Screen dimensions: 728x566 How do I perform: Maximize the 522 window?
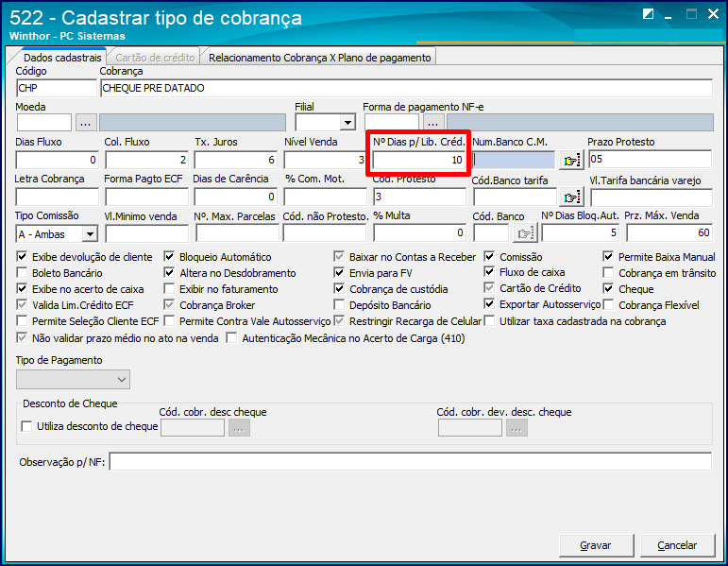[x=691, y=14]
